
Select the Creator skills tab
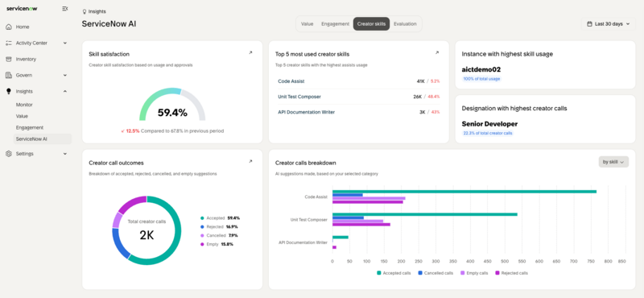(371, 24)
